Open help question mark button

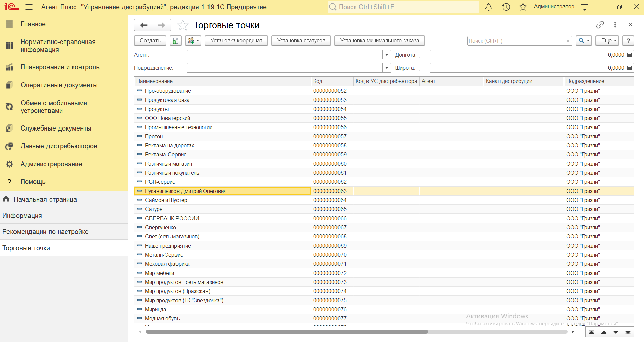(628, 41)
